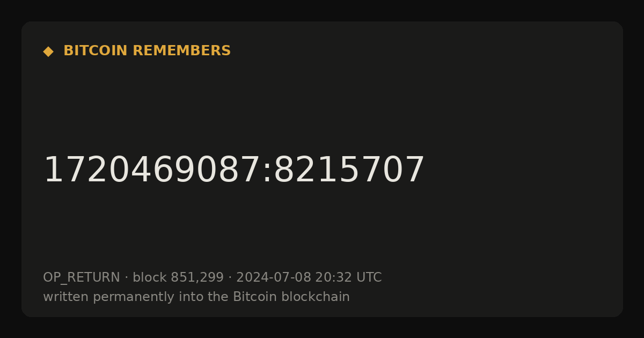The image size is (644, 338).
Task: Click the written permanently footer line
Action: [196, 297]
